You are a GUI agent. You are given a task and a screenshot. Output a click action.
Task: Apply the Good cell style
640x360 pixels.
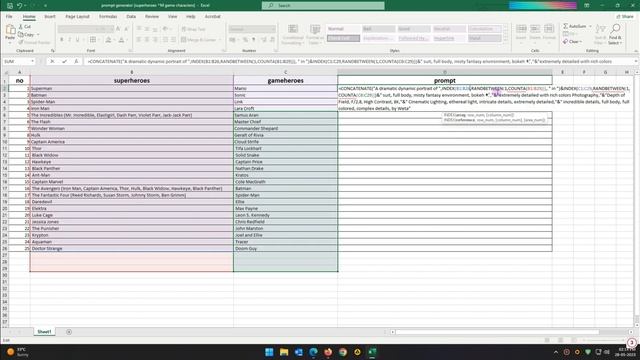(413, 29)
